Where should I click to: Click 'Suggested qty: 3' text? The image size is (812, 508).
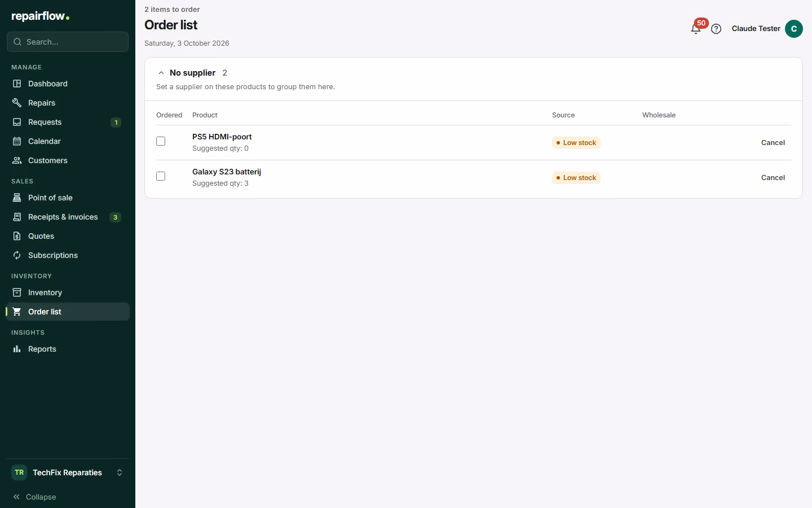pyautogui.click(x=220, y=183)
